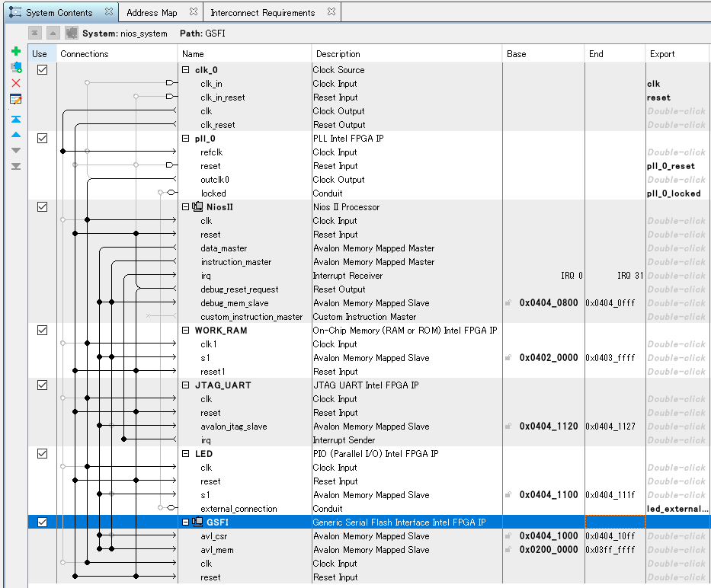Open parameter editor with the pencil icon

(x=16, y=97)
